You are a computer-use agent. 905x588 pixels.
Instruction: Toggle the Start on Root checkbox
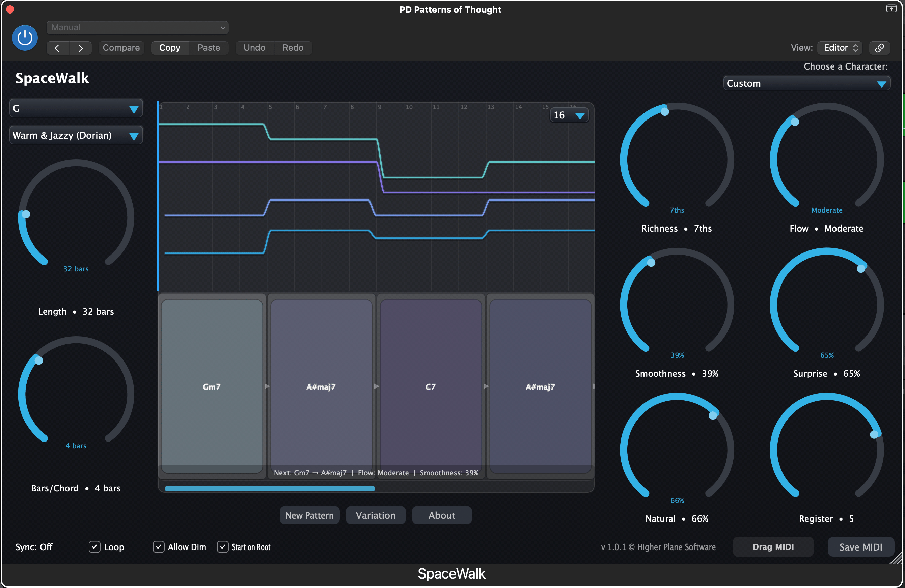(222, 546)
